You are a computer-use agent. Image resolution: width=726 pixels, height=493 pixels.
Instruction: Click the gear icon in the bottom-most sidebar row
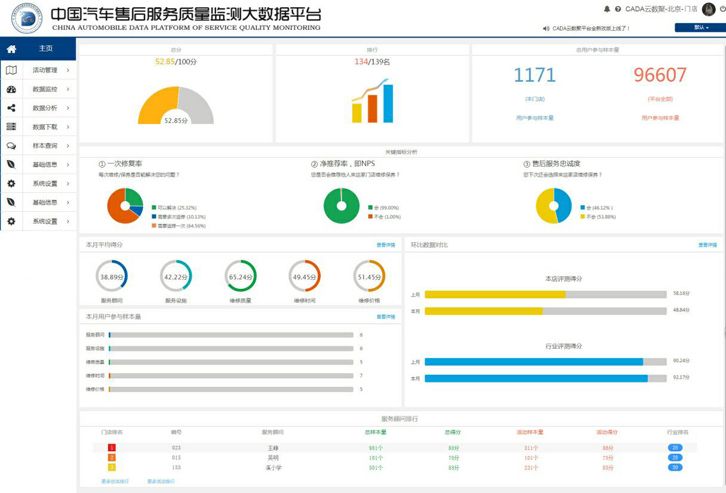12,221
